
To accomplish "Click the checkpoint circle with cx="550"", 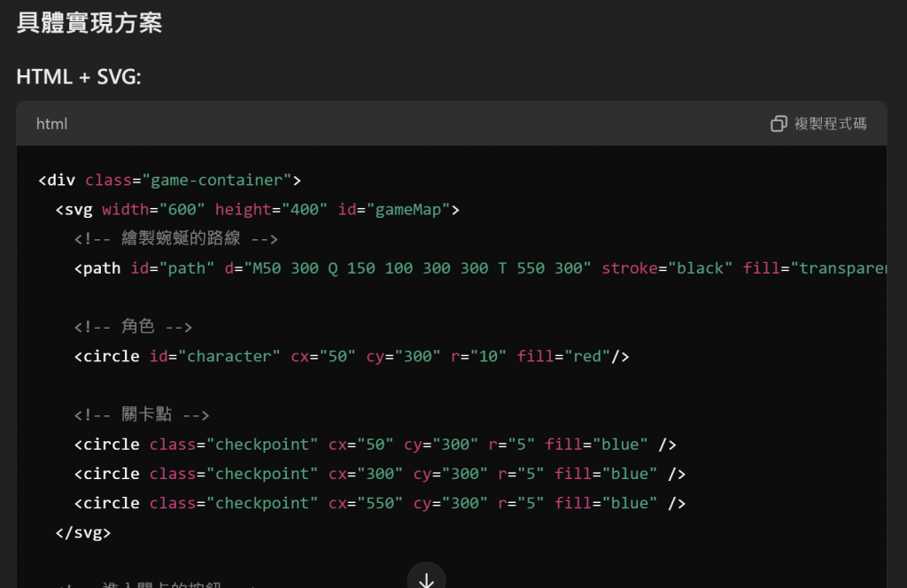I will point(380,503).
